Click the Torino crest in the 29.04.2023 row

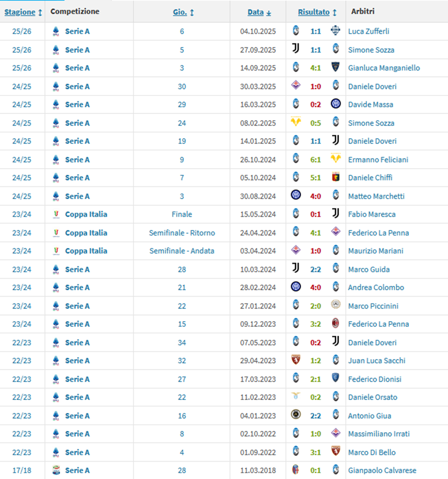(295, 360)
